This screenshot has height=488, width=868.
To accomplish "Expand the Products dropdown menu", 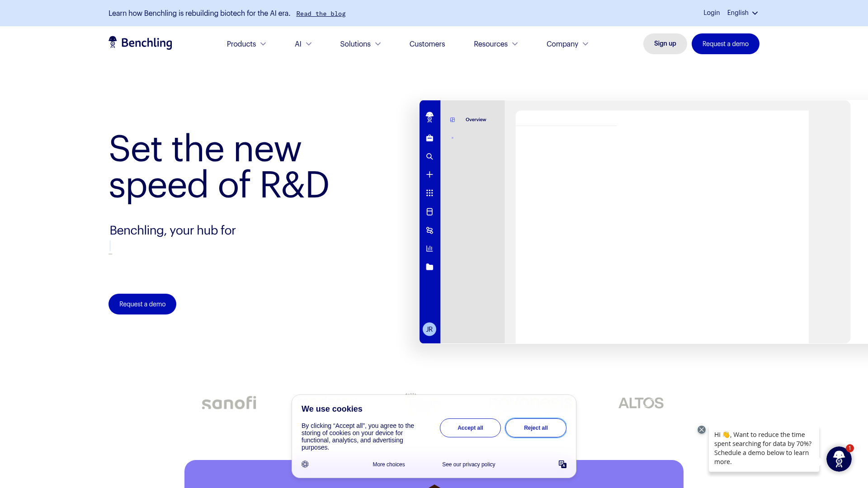I will 246,44.
